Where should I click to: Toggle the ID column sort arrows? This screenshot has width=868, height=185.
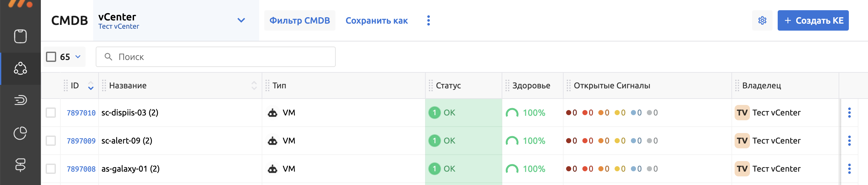coord(90,85)
